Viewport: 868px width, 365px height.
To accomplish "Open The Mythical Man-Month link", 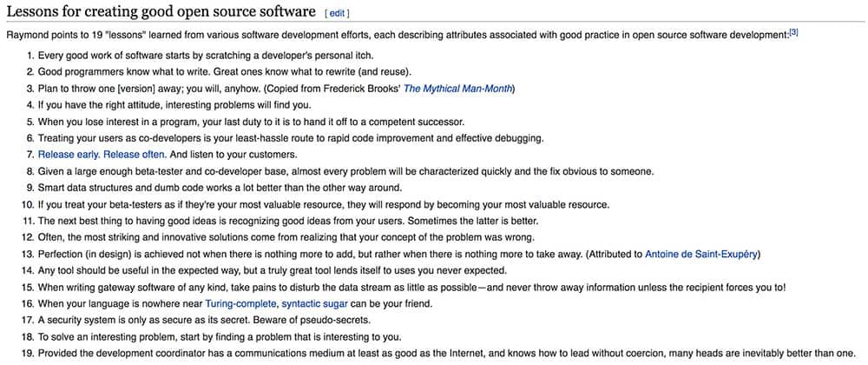I will click(457, 89).
